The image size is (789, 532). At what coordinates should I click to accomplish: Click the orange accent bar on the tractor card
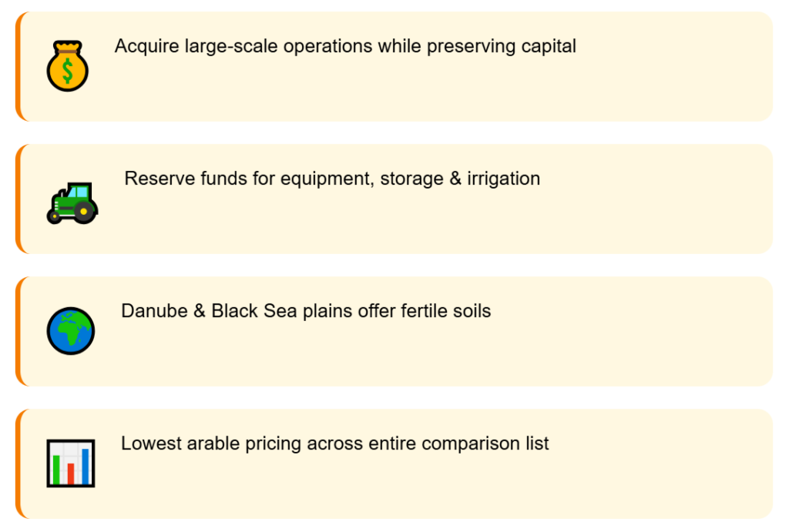18,199
